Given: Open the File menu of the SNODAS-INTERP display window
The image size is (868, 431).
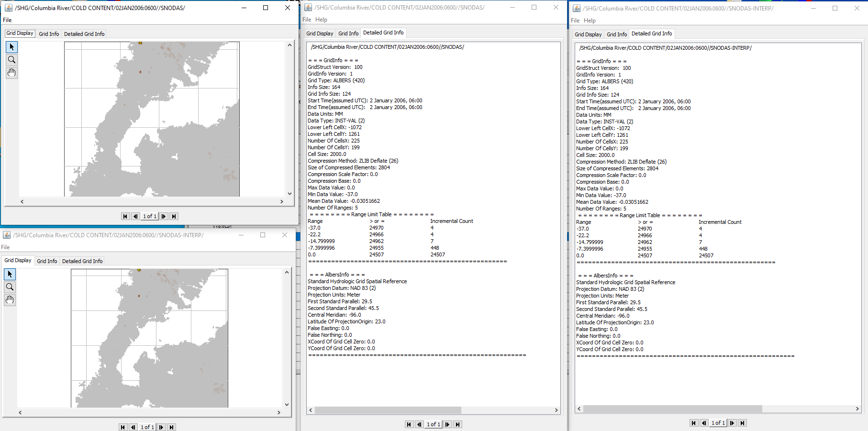Looking at the screenshot, I should (x=5, y=247).
